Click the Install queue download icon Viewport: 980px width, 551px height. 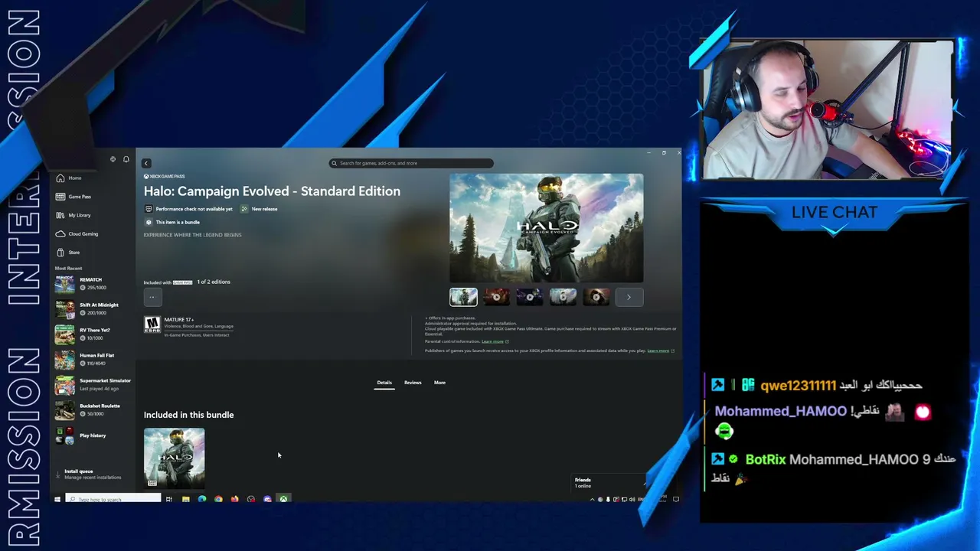coord(57,474)
